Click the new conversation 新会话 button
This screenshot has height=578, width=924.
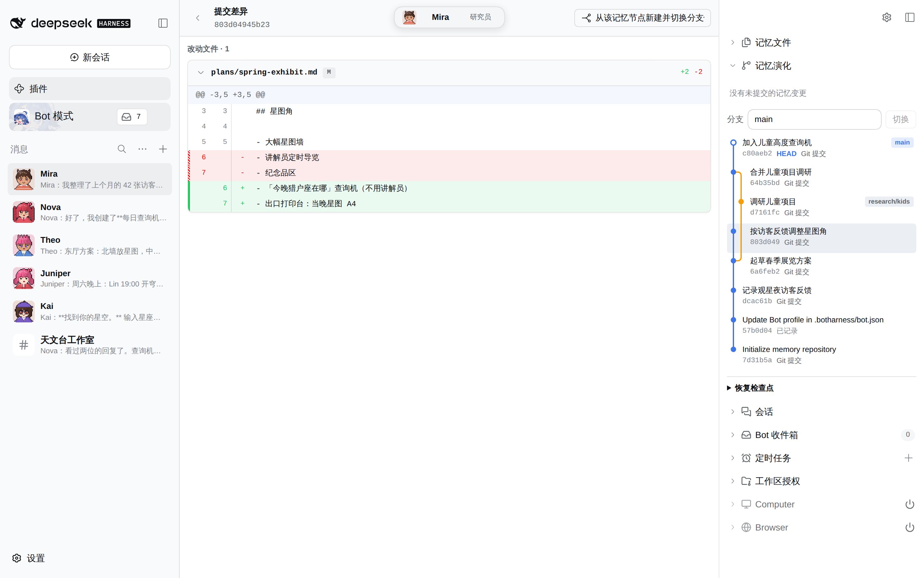(90, 57)
